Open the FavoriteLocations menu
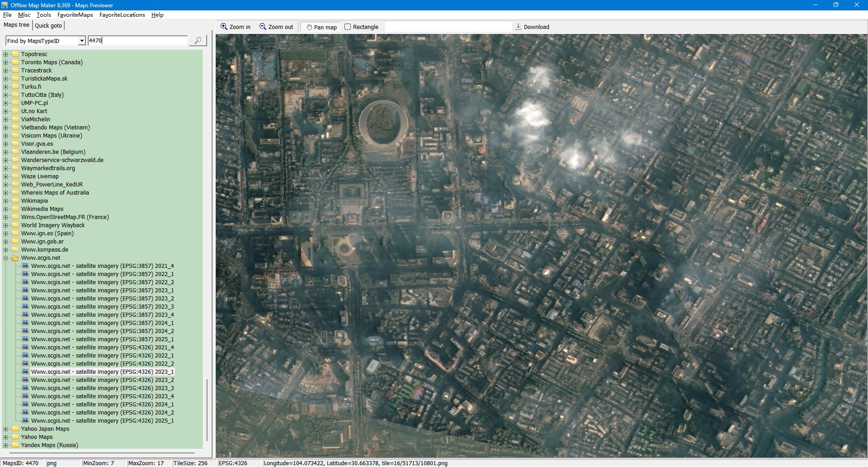Screen dimensions: 868x467 tap(122, 15)
